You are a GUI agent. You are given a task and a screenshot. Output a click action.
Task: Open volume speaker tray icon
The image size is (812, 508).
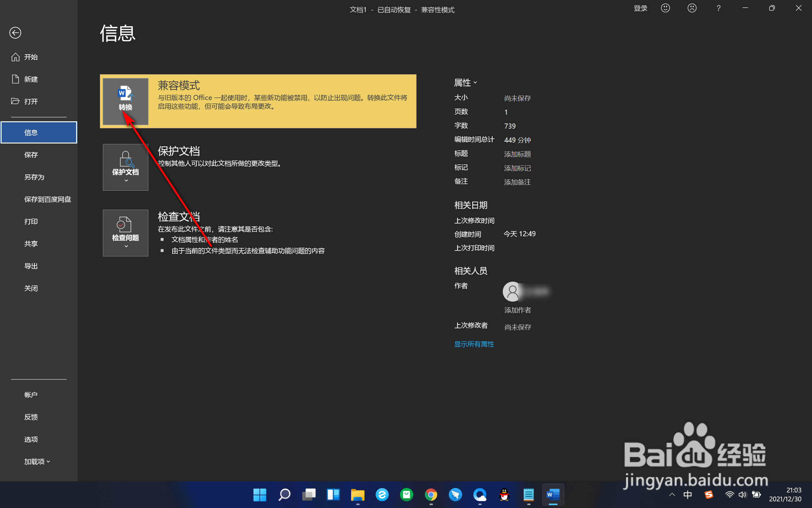[743, 495]
